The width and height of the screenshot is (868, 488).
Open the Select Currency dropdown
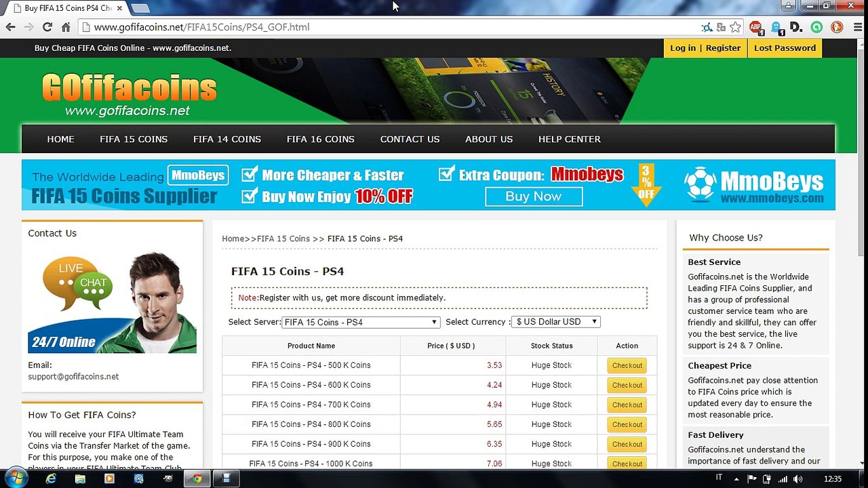(556, 322)
